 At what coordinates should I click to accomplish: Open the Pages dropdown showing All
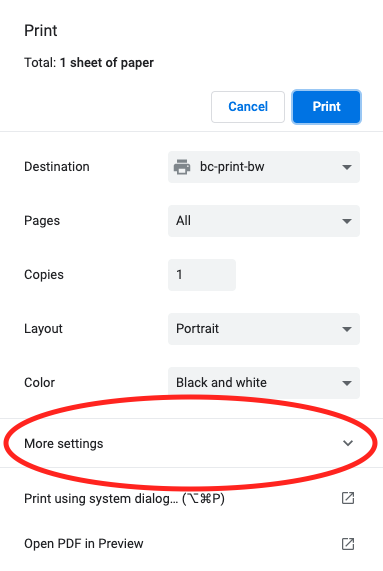[x=264, y=221]
